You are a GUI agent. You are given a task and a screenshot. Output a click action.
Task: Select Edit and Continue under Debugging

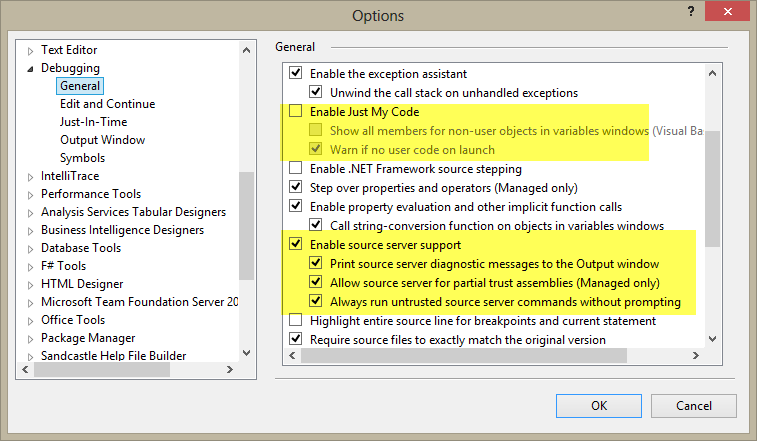[107, 104]
